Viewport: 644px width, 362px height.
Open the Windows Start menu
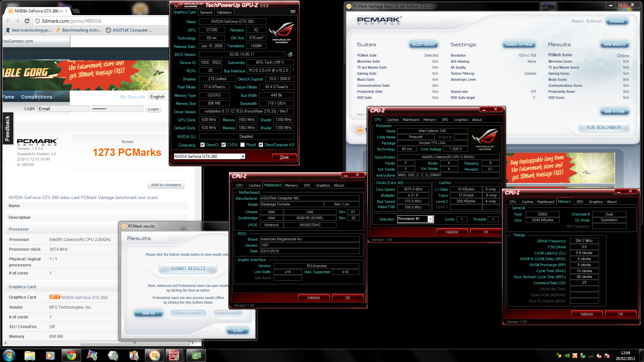tap(9, 355)
